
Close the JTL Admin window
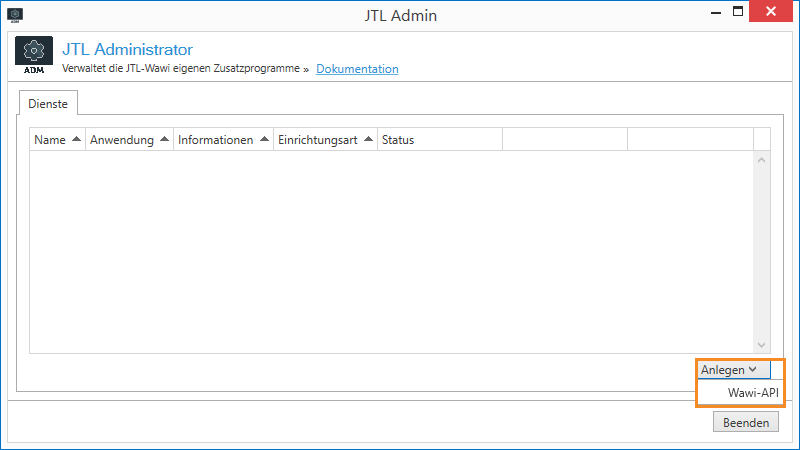(773, 12)
